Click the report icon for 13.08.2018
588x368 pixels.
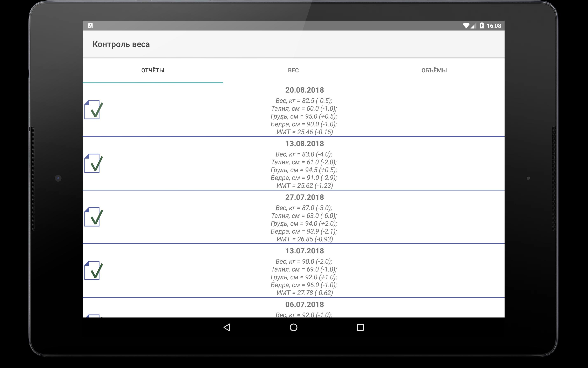(x=94, y=163)
